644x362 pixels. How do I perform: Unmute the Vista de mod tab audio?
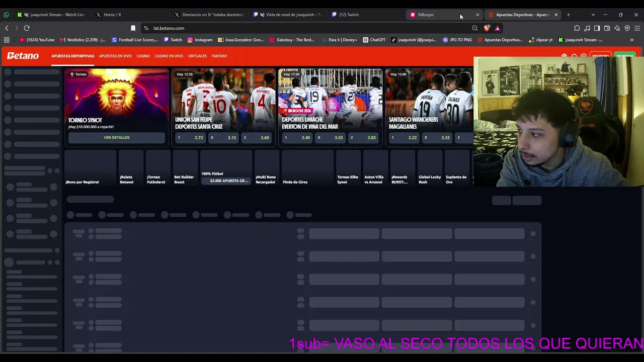(x=262, y=15)
